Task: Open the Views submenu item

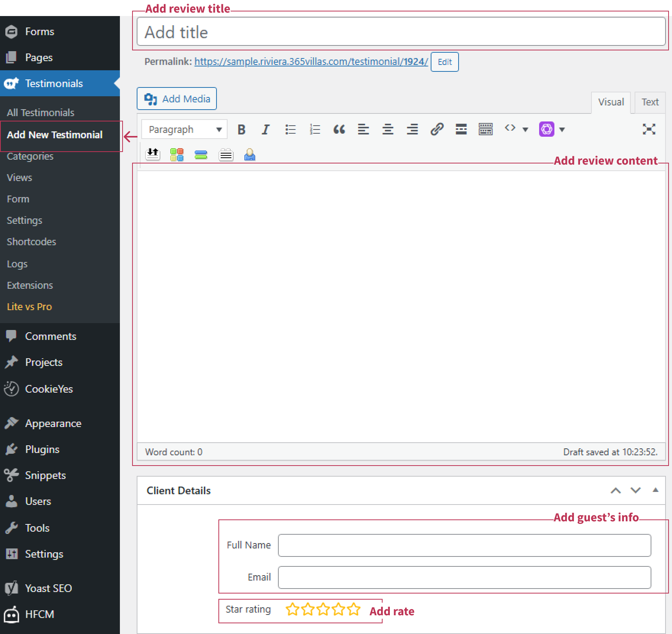Action: tap(19, 178)
